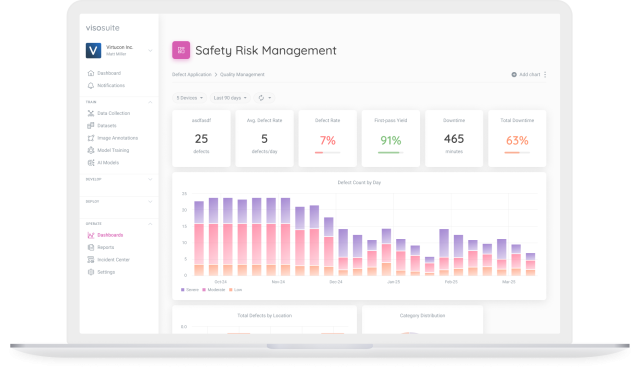Viewport: 640px width, 370px height.
Task: Open Image Annotations page
Action: pyautogui.click(x=118, y=138)
